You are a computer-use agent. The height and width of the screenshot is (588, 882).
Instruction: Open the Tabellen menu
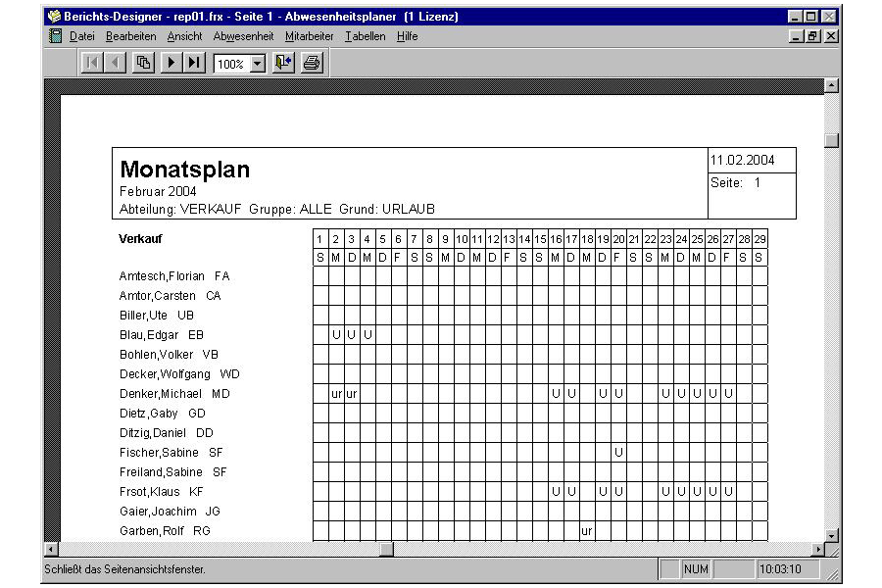(x=366, y=36)
